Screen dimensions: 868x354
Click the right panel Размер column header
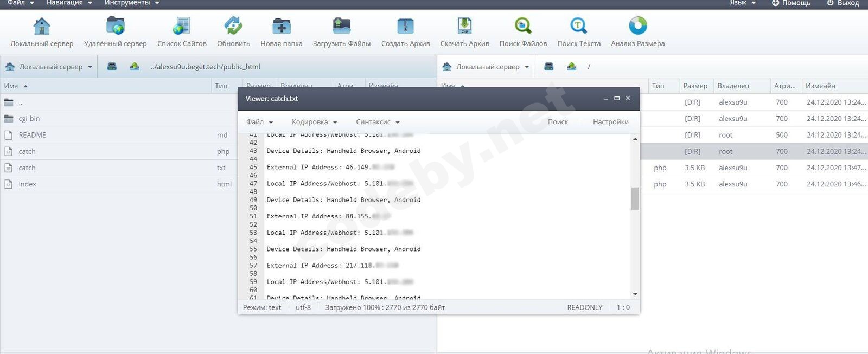click(695, 86)
